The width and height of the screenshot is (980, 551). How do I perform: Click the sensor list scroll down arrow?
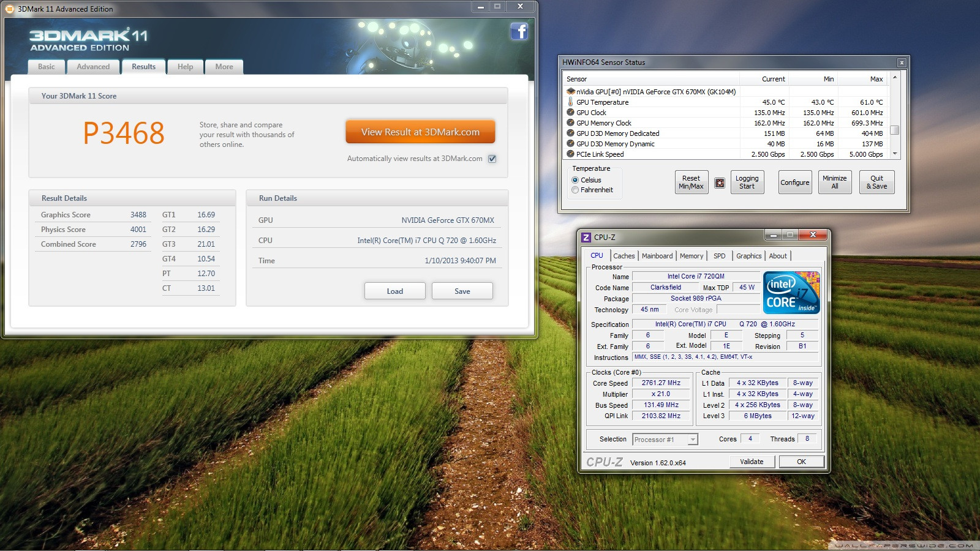(x=895, y=154)
